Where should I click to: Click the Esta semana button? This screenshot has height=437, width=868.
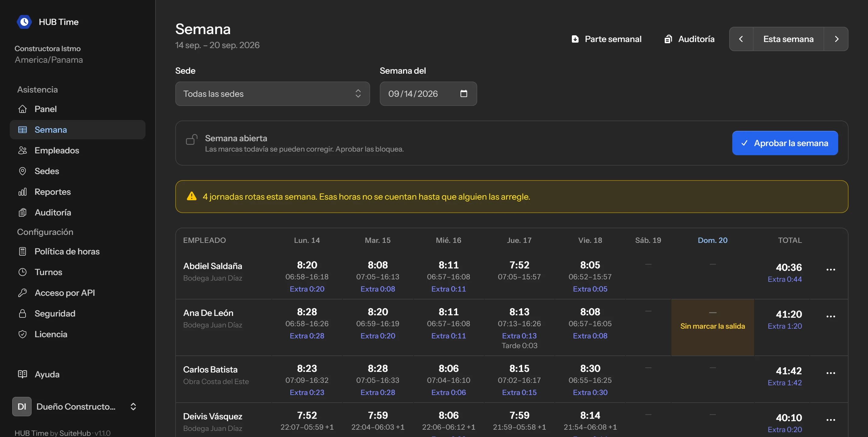788,39
